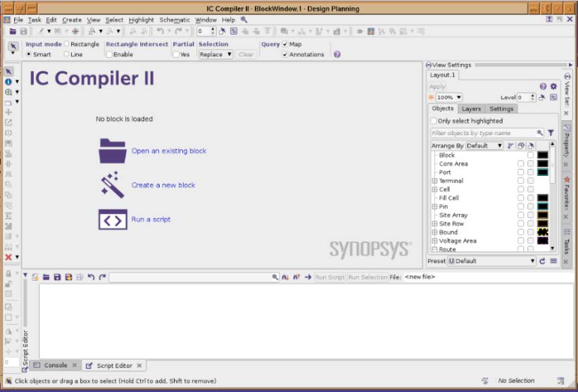Open the preset hamburger menu icon
This screenshot has width=578, height=392.
[553, 261]
